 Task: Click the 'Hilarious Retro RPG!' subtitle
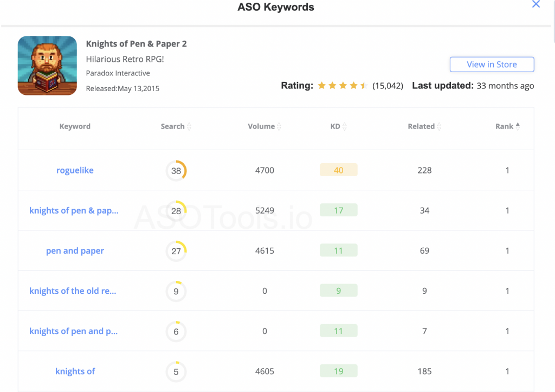(125, 59)
